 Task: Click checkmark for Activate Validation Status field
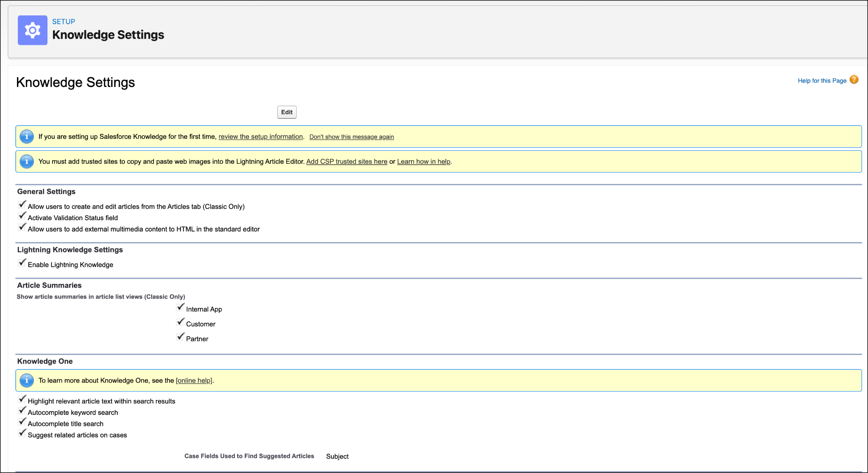(x=22, y=216)
